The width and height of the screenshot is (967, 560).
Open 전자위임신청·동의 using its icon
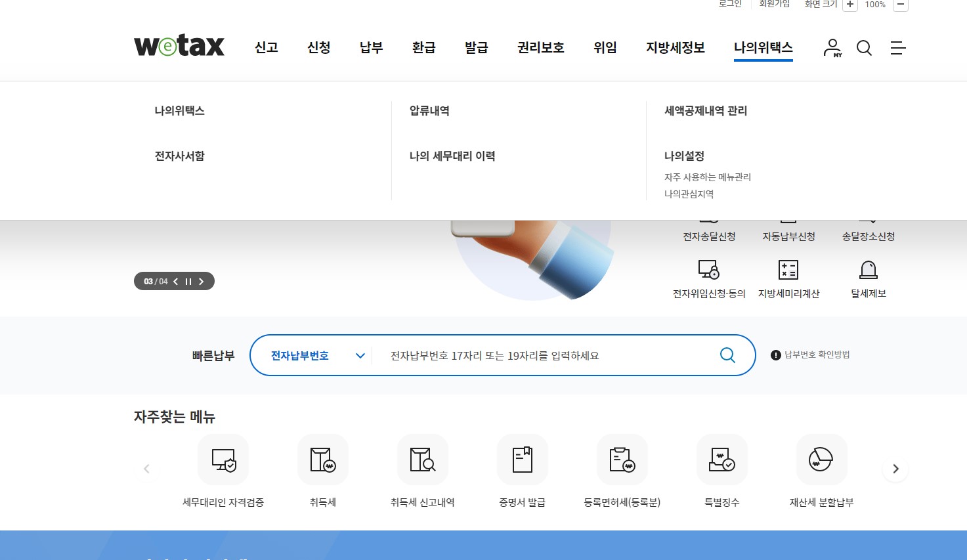coord(709,270)
